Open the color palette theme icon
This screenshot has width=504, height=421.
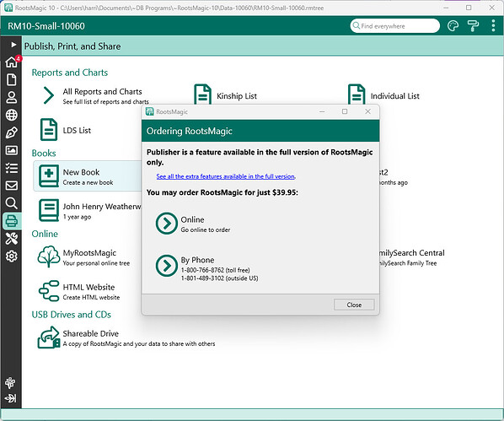[x=453, y=26]
